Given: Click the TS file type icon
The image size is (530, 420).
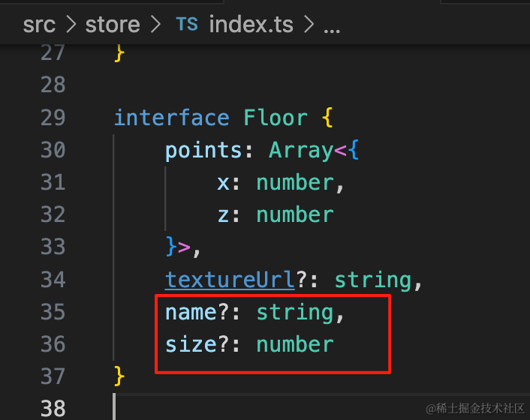Looking at the screenshot, I should pyautogui.click(x=187, y=24).
